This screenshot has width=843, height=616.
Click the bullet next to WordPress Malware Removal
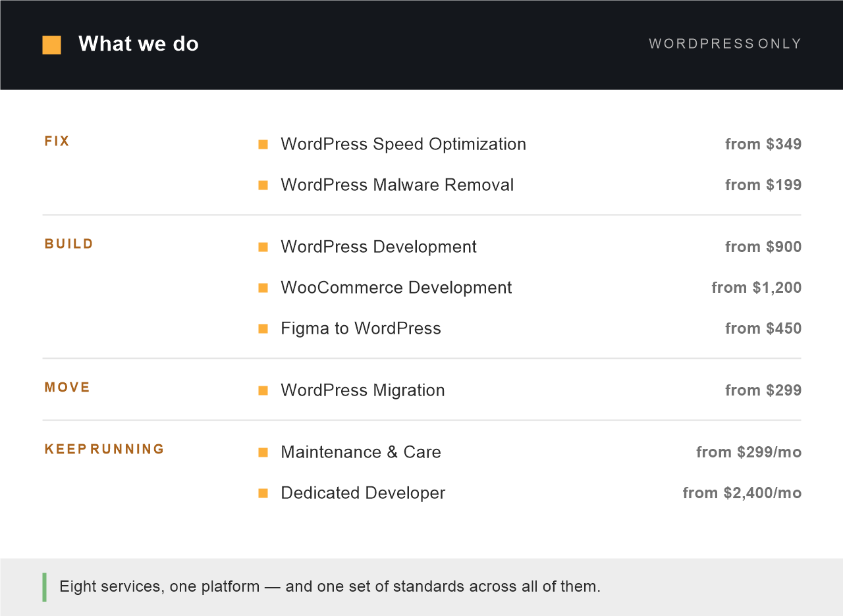(x=263, y=186)
